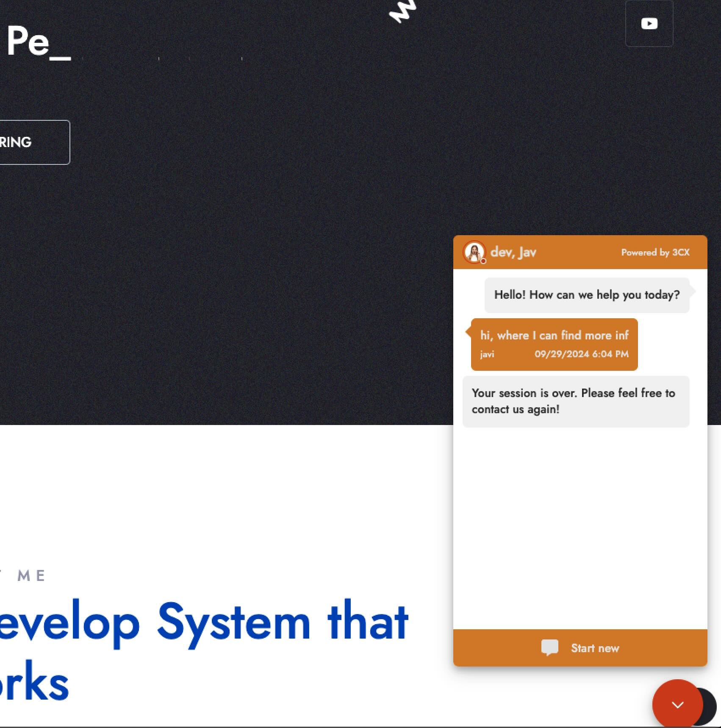The height and width of the screenshot is (728, 721).
Task: Click the agent avatar in chat header
Action: click(474, 252)
